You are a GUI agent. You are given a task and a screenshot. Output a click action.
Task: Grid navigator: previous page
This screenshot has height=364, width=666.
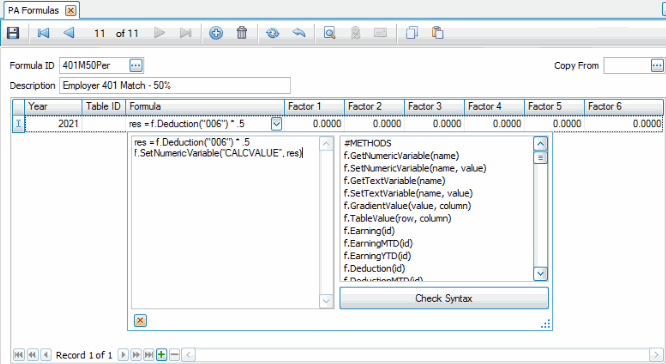pos(33,354)
